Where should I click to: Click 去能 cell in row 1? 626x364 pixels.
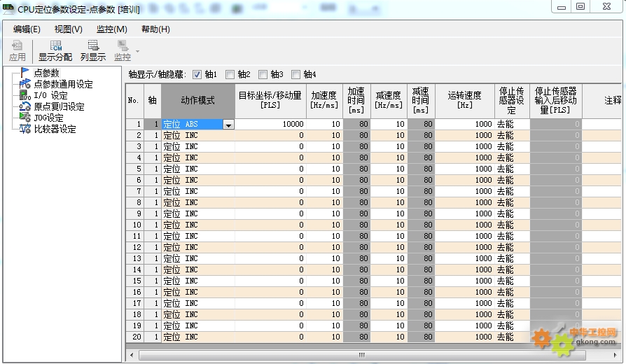[513, 124]
